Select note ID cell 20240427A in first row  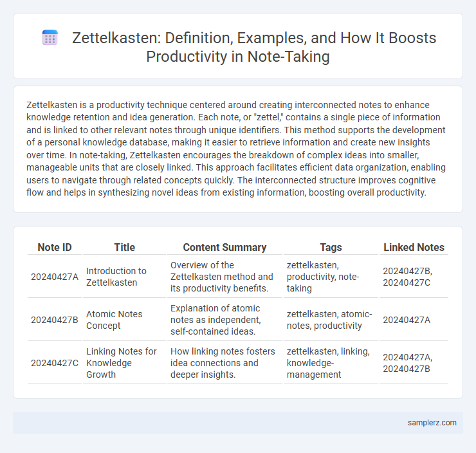tap(55, 277)
